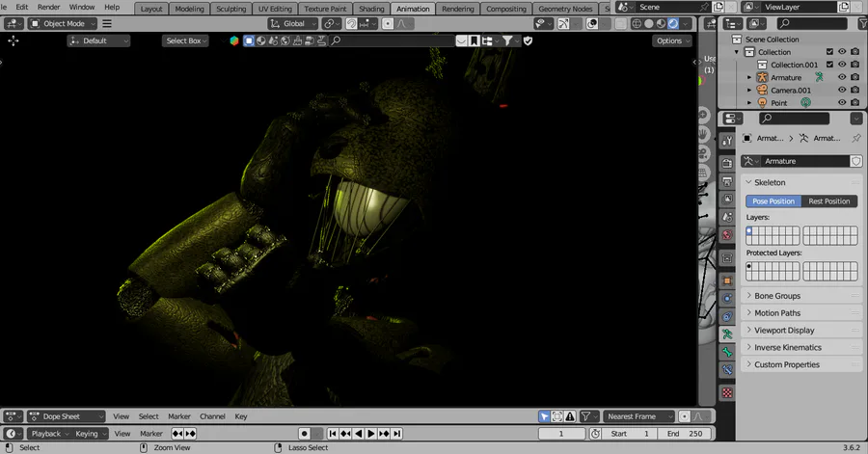Toggle fake user shield for Armature data

click(x=856, y=161)
